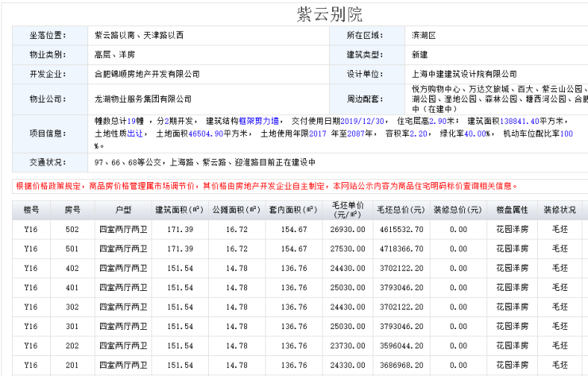Click the 建筑面积 column header
This screenshot has height=376, width=588.
coord(181,211)
